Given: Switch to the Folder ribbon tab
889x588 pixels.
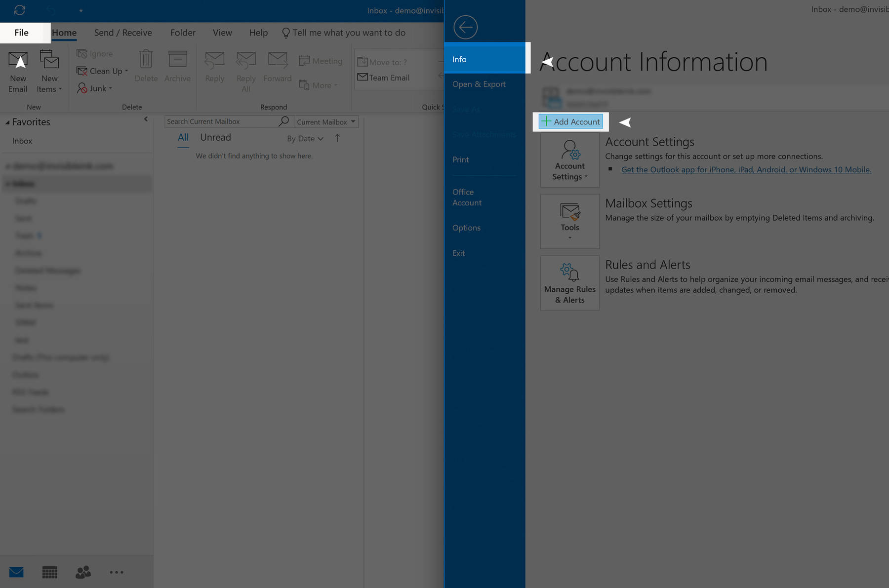Looking at the screenshot, I should pyautogui.click(x=183, y=33).
